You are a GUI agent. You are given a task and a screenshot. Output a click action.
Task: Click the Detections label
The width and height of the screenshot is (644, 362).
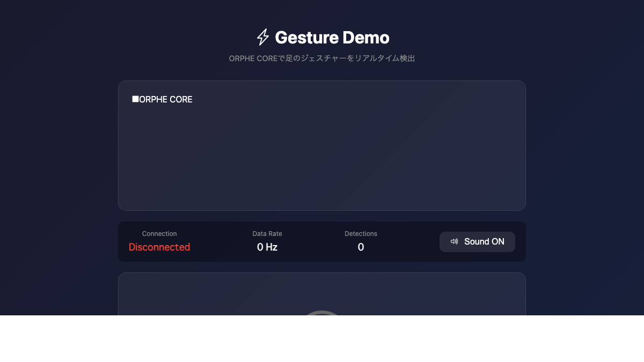pos(361,234)
